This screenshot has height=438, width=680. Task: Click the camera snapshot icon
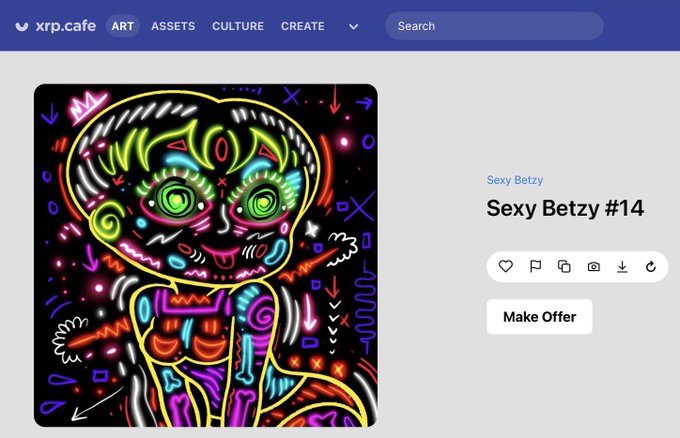click(x=594, y=266)
